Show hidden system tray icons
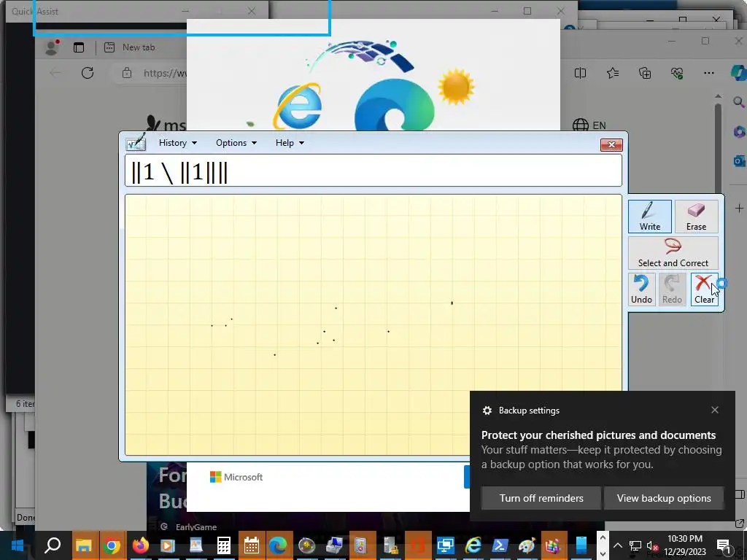Viewport: 747px width, 560px height. point(617,545)
